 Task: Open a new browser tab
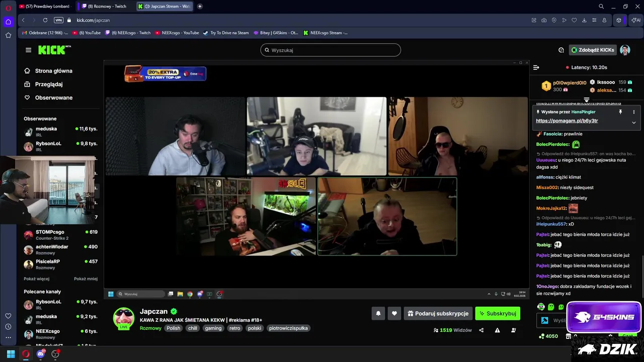click(x=200, y=7)
